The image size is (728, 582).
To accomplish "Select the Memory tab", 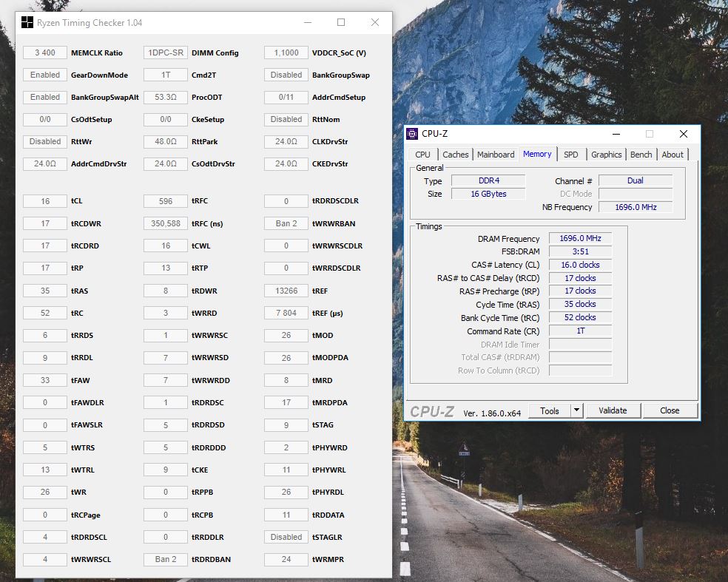I will click(x=537, y=154).
